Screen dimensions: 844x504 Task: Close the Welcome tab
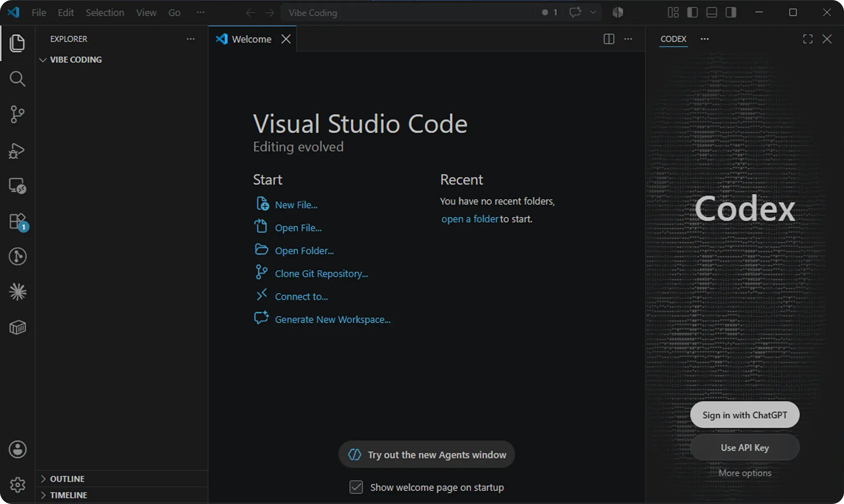[286, 39]
